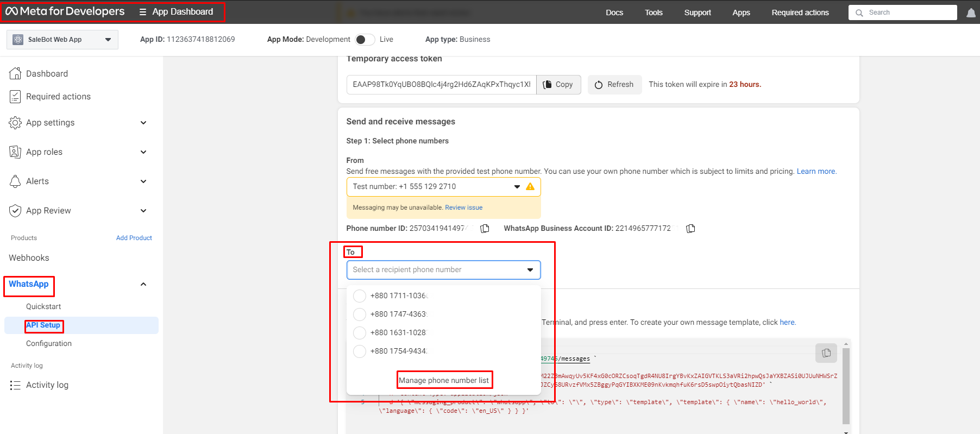Copy the code snippet with clipboard icon
Viewport: 980px width, 434px height.
pyautogui.click(x=826, y=353)
